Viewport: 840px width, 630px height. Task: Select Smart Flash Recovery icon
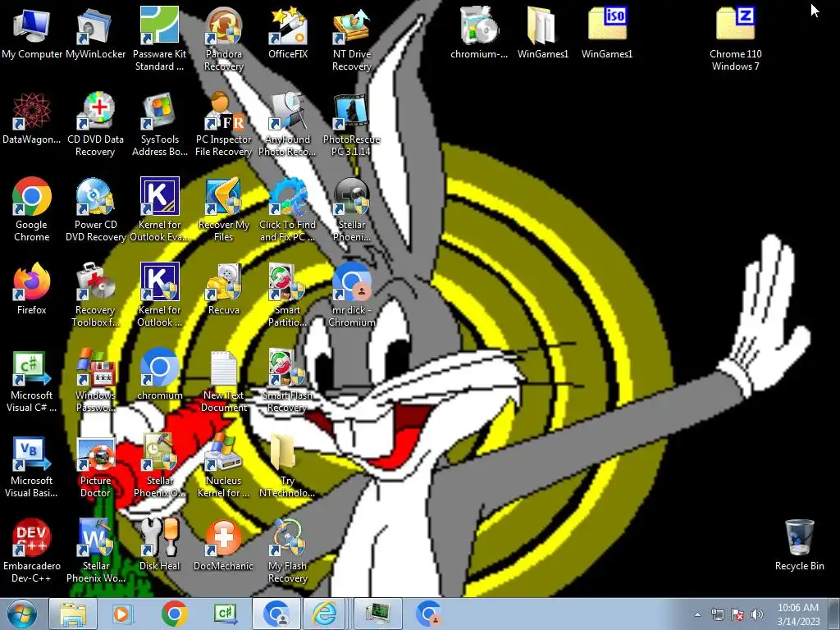(x=288, y=381)
